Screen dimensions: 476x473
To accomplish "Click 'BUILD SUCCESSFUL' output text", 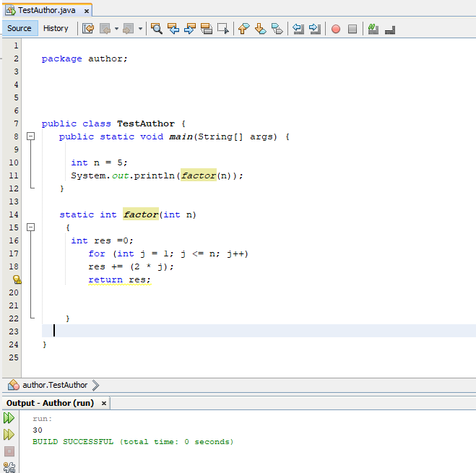I will click(x=73, y=442).
